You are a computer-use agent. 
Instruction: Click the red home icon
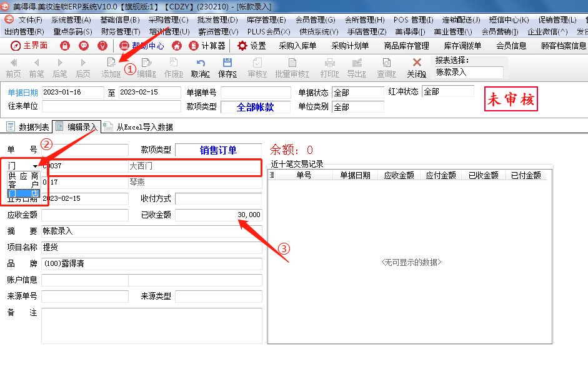[x=177, y=46]
